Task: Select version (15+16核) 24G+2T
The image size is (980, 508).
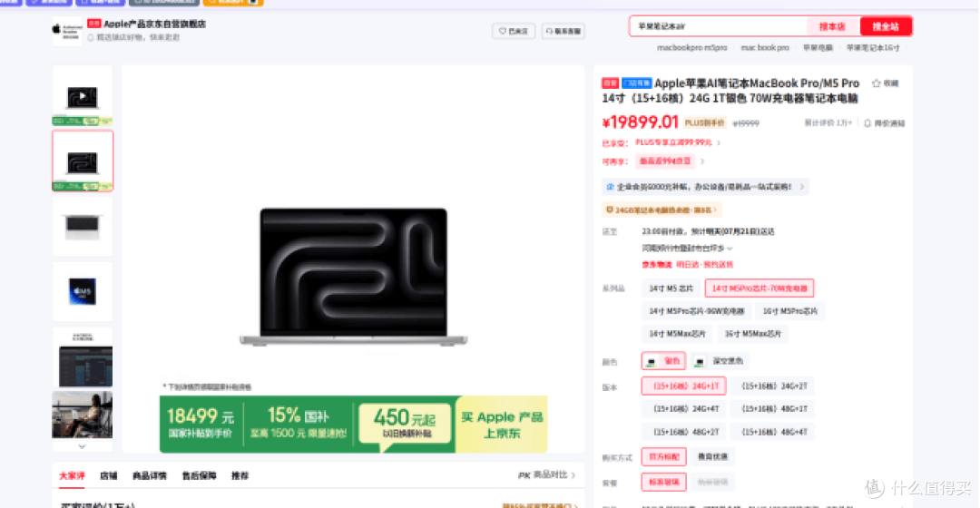Action: (x=774, y=386)
